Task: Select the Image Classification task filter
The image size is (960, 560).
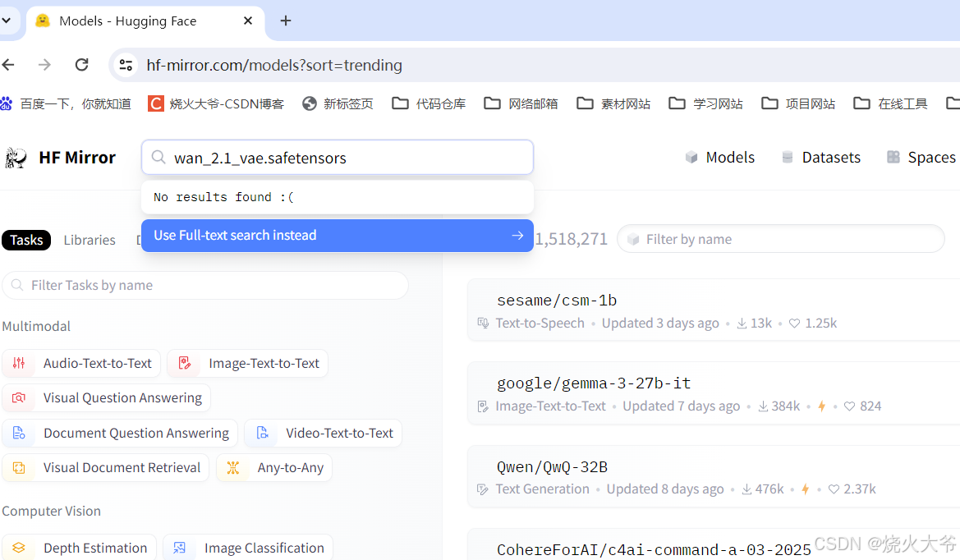Action: pyautogui.click(x=248, y=548)
